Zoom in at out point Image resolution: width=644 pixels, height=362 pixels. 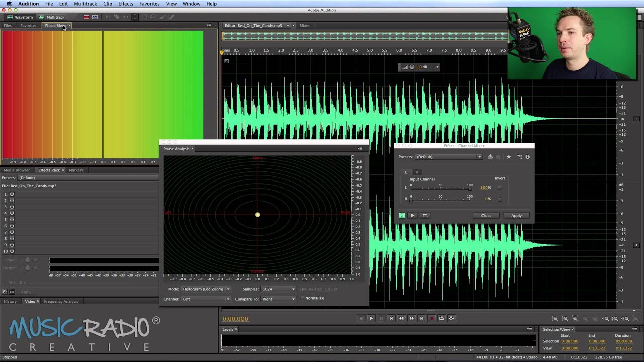pyautogui.click(x=615, y=319)
